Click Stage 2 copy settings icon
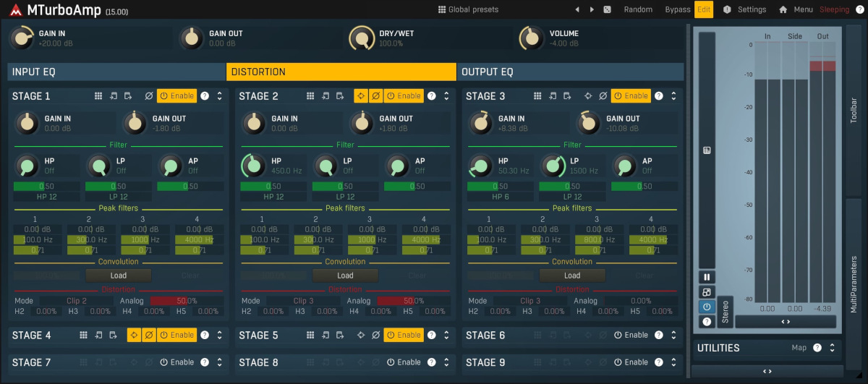Image resolution: width=868 pixels, height=384 pixels. click(x=340, y=96)
